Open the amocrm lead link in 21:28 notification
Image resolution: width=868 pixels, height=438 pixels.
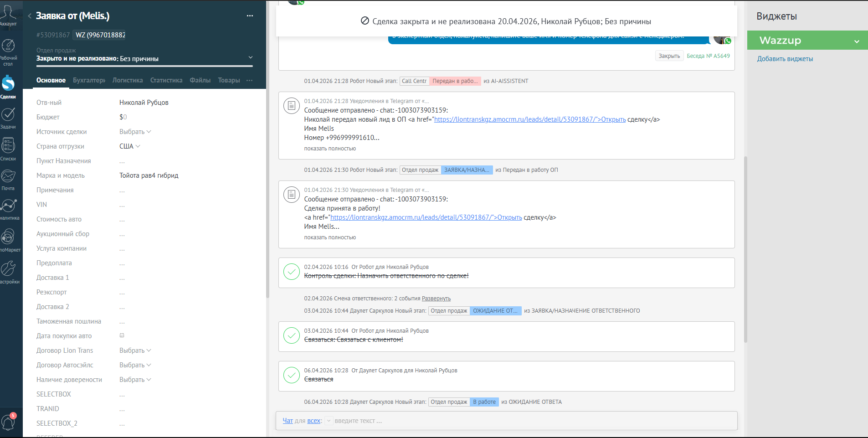pyautogui.click(x=529, y=119)
